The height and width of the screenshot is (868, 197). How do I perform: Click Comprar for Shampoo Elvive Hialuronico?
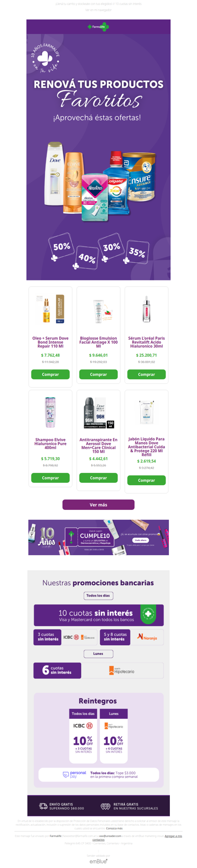pos(50,478)
